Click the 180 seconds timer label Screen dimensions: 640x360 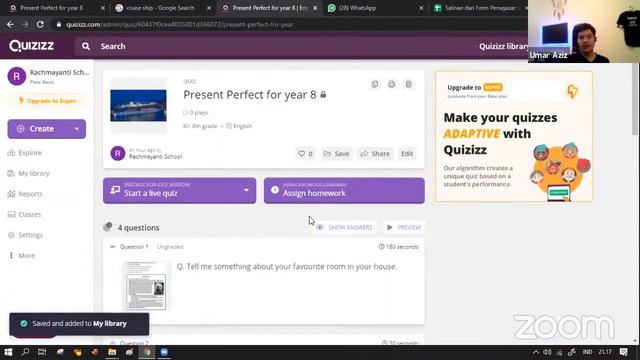(398, 247)
